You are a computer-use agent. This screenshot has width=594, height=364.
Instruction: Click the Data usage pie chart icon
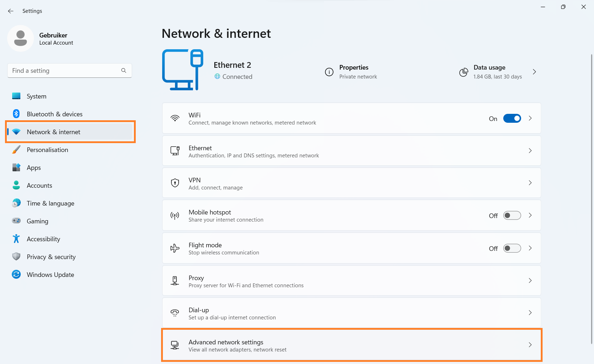[464, 72]
